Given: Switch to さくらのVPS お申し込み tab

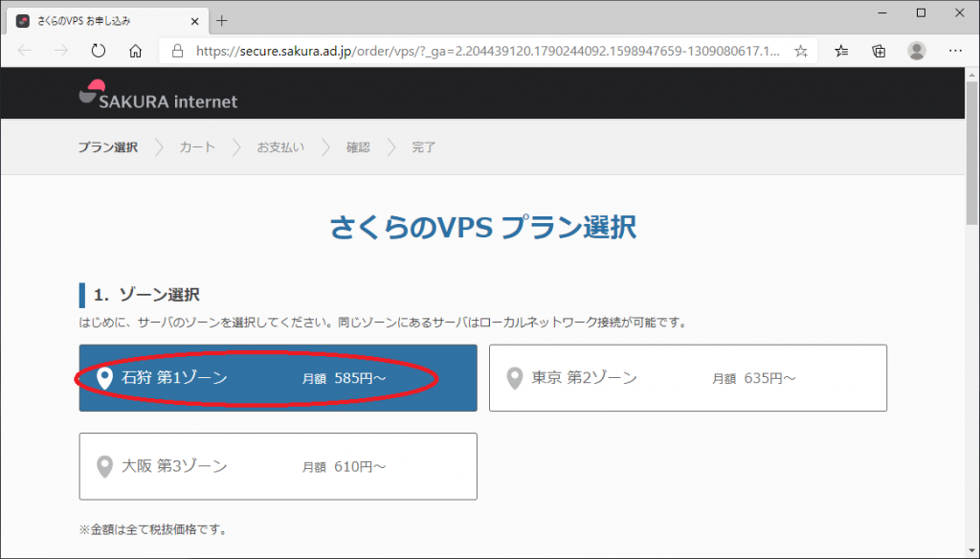Looking at the screenshot, I should point(96,20).
